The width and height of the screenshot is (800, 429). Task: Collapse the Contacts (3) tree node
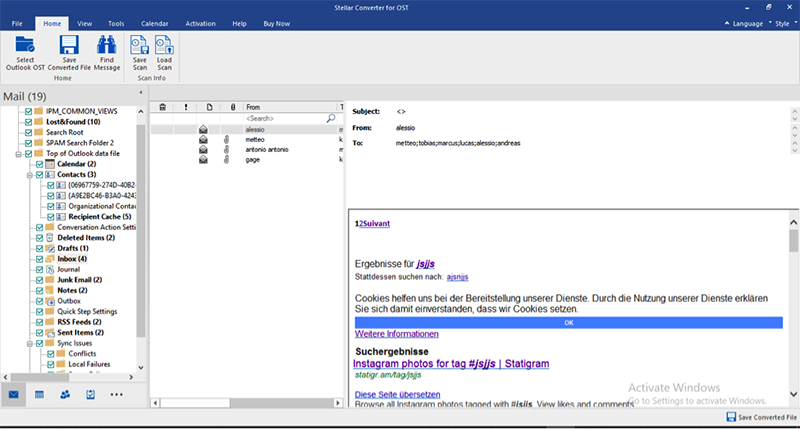point(29,174)
